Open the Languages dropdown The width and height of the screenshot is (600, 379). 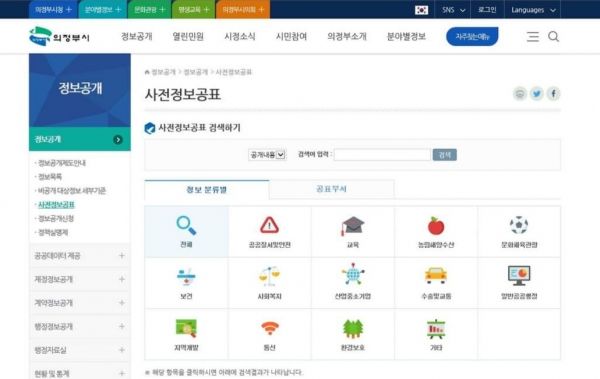point(533,10)
